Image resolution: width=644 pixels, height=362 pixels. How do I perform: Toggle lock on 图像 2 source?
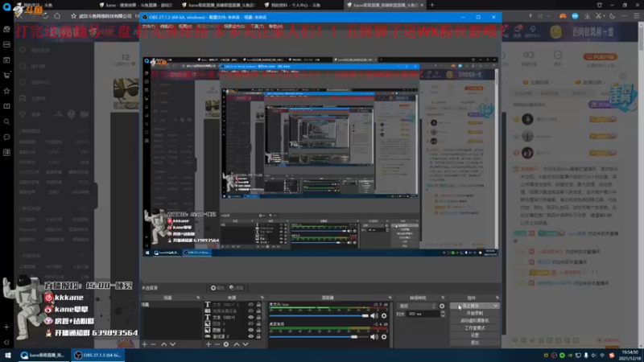point(258,330)
